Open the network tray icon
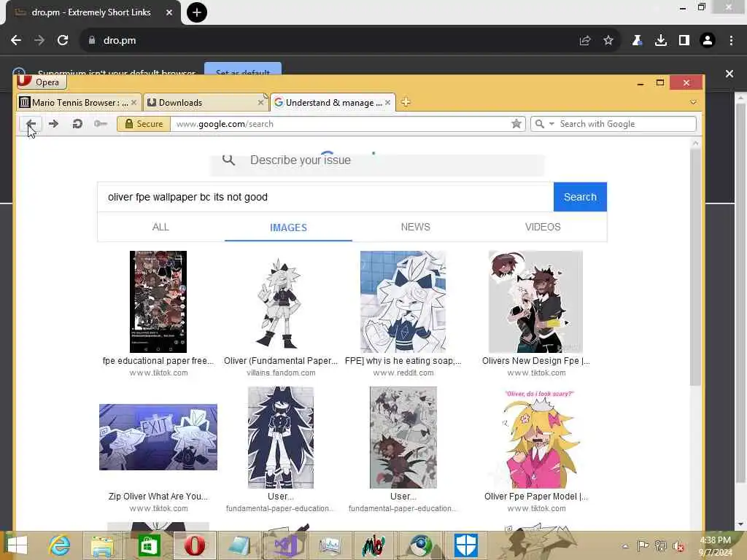747x560 pixels. [660, 545]
